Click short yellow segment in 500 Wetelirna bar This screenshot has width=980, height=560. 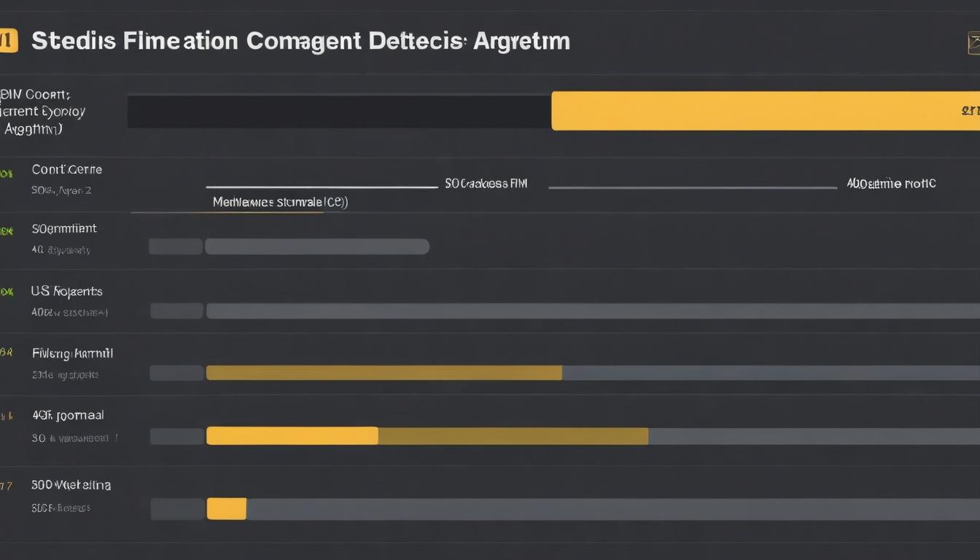pyautogui.click(x=227, y=508)
